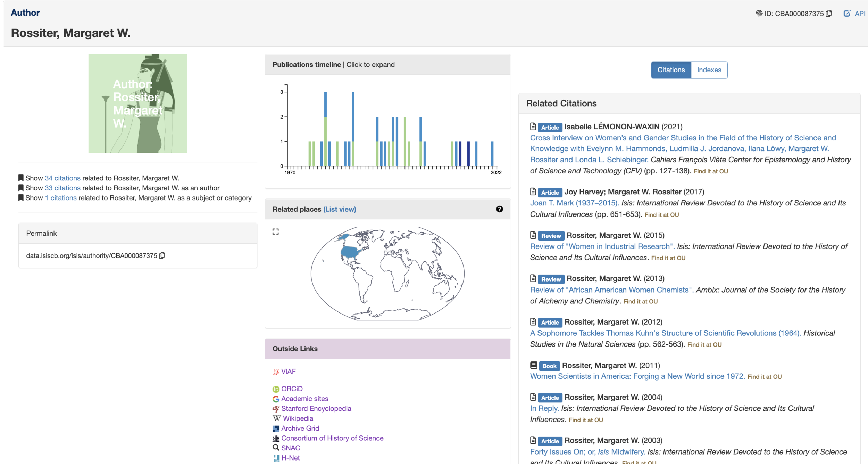This screenshot has height=464, width=868.
Task: Open the Related places help icon
Action: click(499, 209)
